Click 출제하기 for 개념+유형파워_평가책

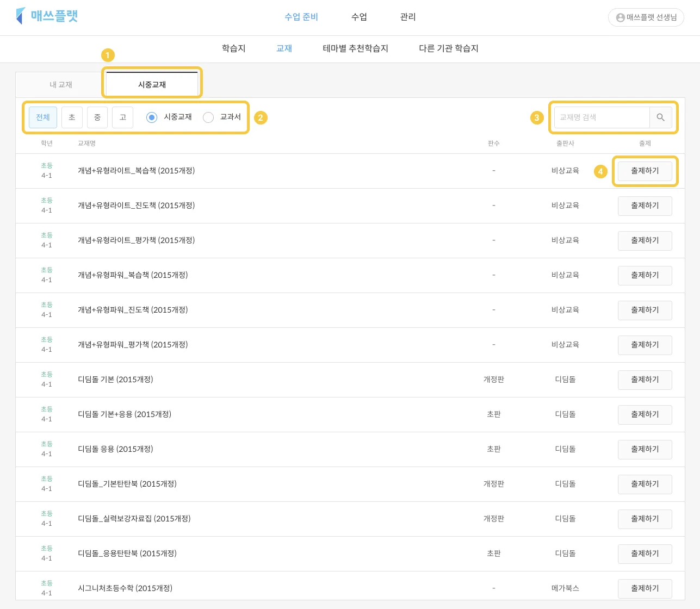click(645, 345)
